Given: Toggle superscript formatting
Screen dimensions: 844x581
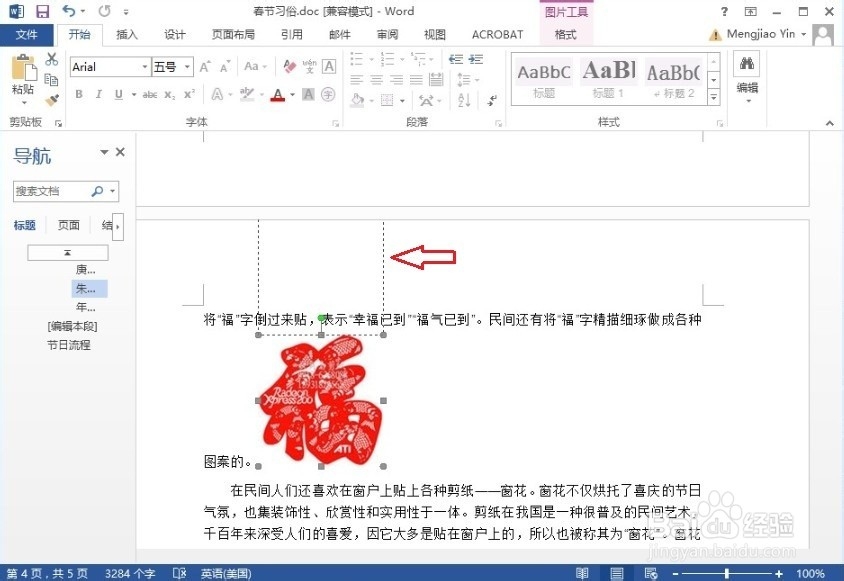Looking at the screenshot, I should pyautogui.click(x=189, y=94).
